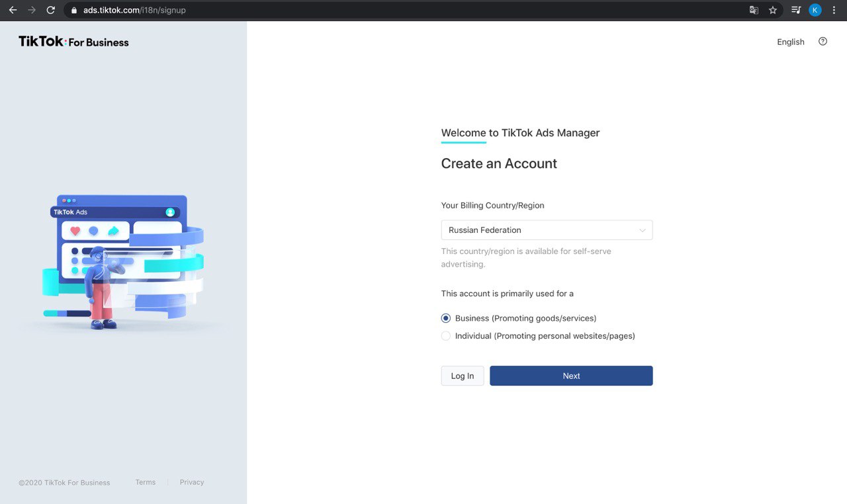Open the translate page icon
Viewport: 847px width, 504px height.
pyautogui.click(x=754, y=10)
